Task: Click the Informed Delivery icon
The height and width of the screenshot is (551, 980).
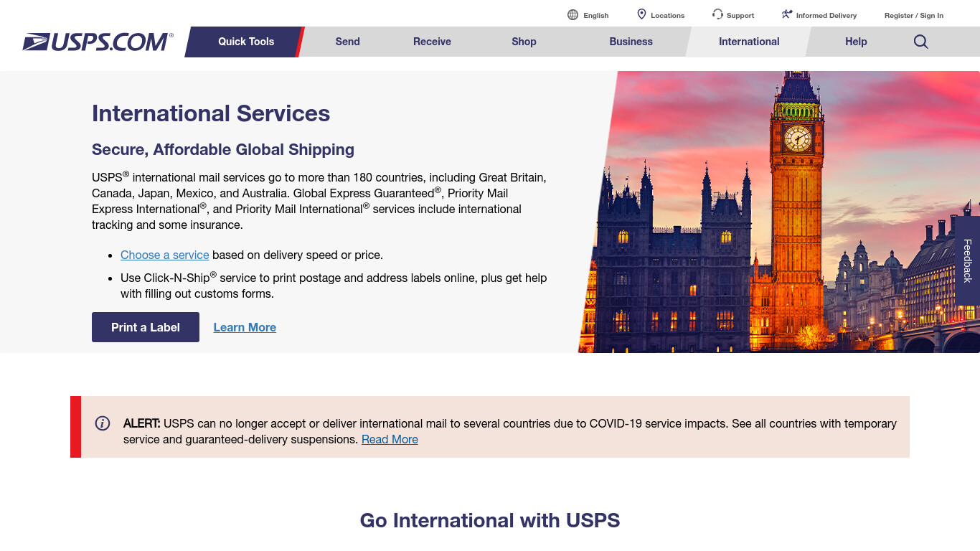Action: (x=787, y=14)
